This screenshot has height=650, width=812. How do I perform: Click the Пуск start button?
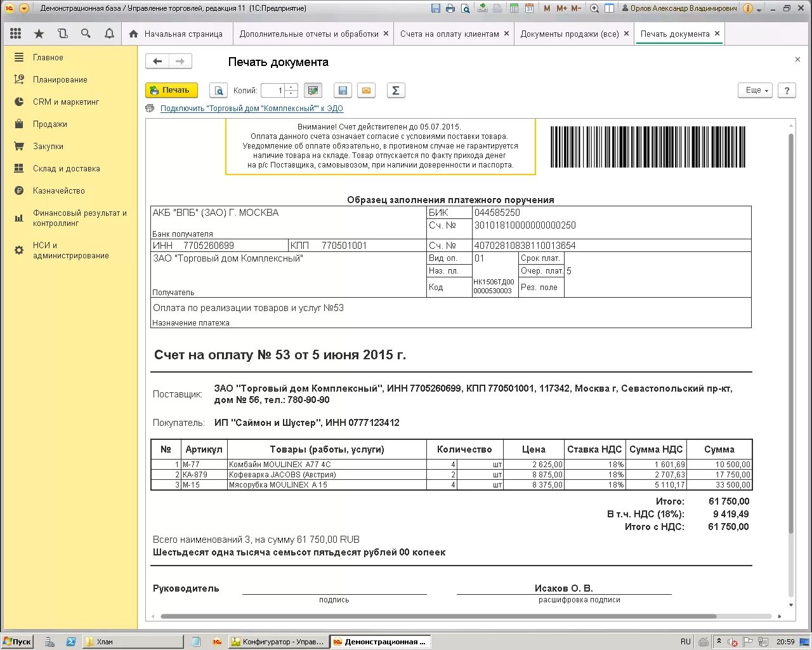(17, 642)
